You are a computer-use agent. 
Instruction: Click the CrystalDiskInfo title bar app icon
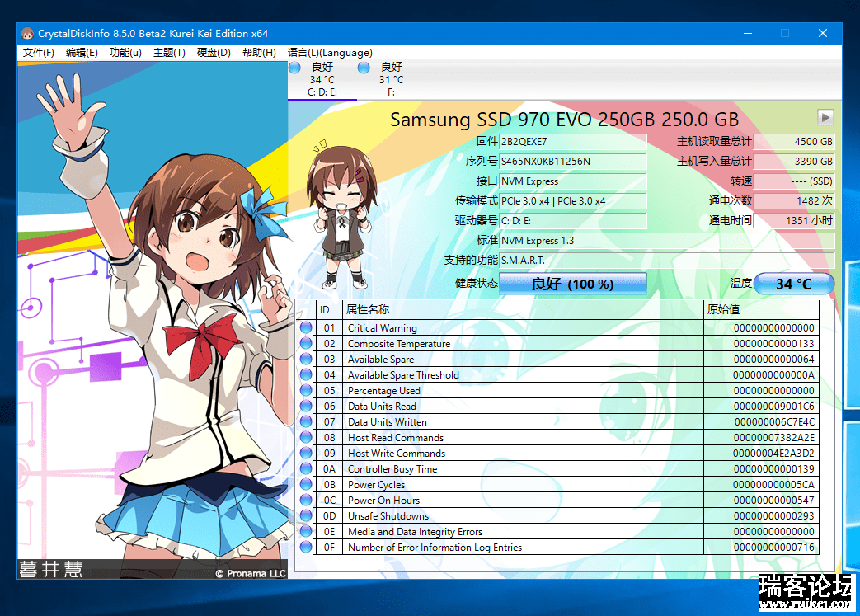tap(27, 34)
